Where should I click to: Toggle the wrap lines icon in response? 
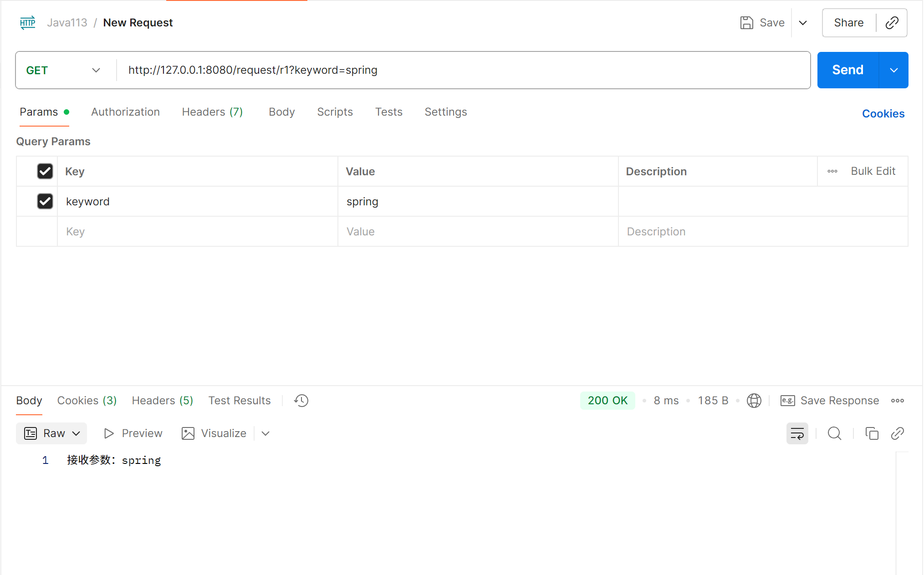point(797,433)
